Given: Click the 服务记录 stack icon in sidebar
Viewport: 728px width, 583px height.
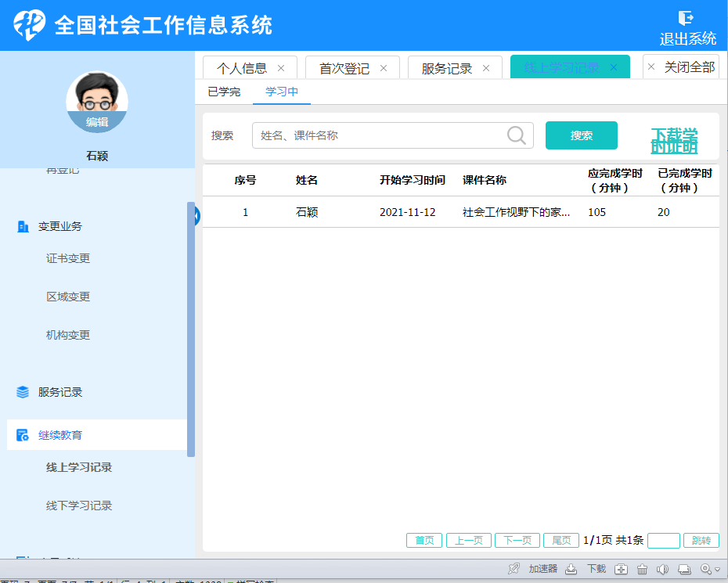Looking at the screenshot, I should tap(23, 392).
